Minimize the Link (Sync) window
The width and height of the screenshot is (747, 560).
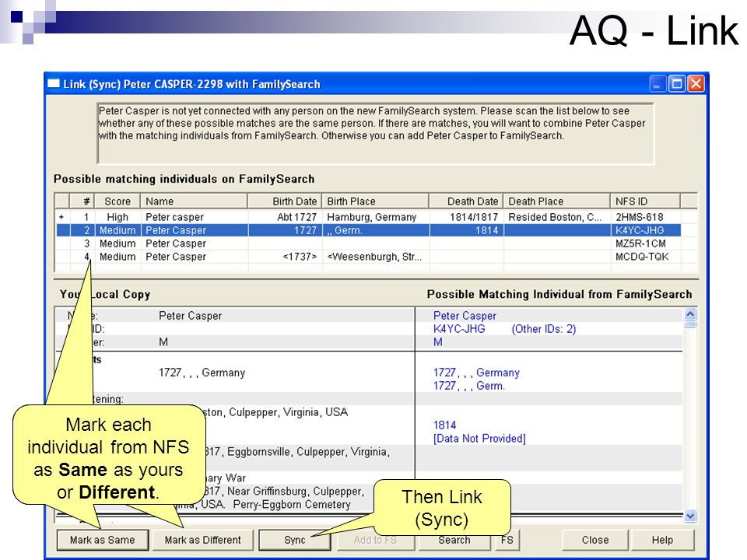tap(657, 84)
